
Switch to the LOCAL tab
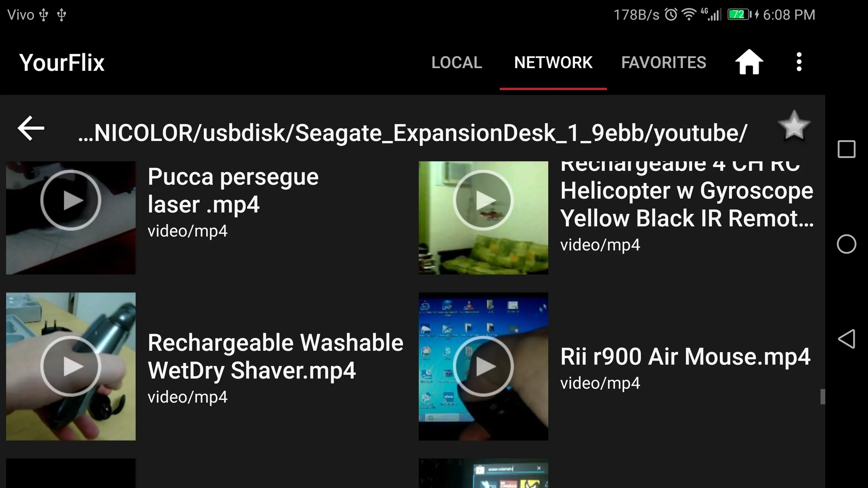[x=456, y=63]
